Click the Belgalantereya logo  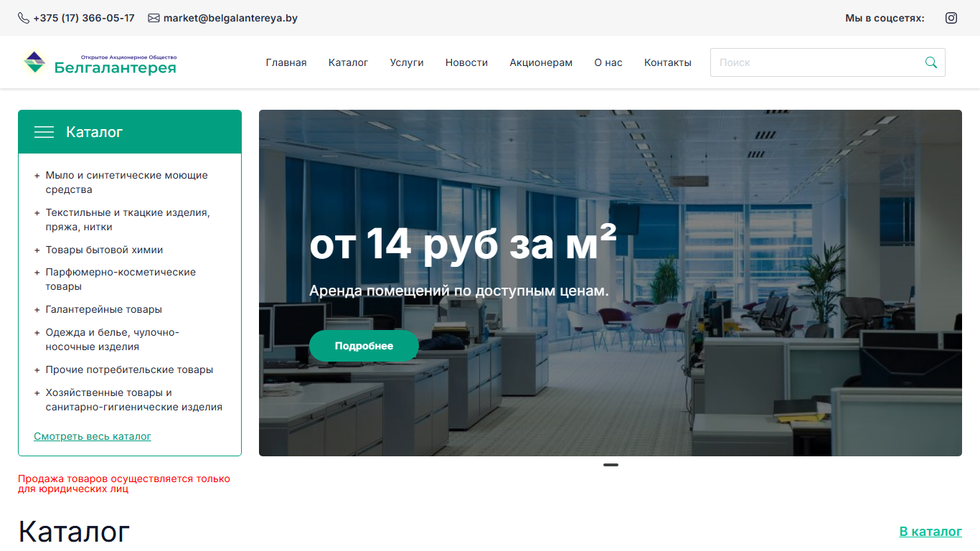pos(100,62)
